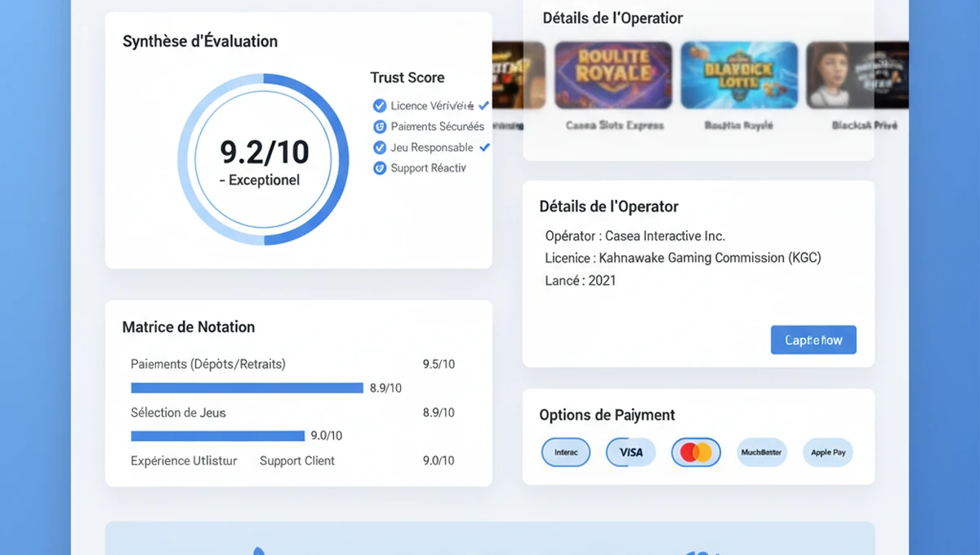Click the MuchBetter payment badge
This screenshot has height=555, width=980.
coord(761,451)
